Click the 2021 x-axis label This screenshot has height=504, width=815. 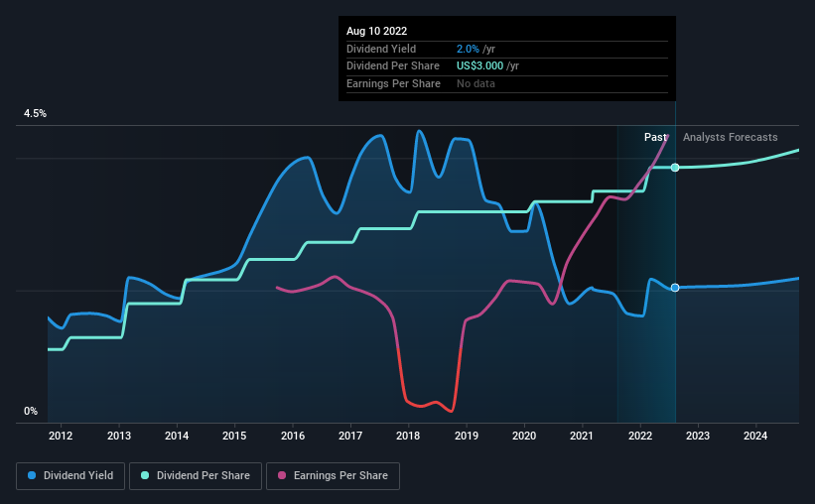point(582,436)
